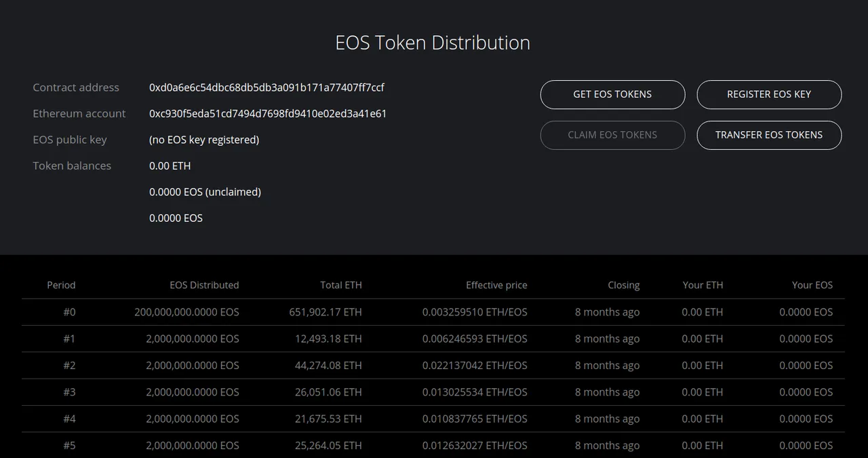Image resolution: width=868 pixels, height=458 pixels.
Task: Click effective price 0.010837765 ETH/EOS
Action: coord(475,419)
